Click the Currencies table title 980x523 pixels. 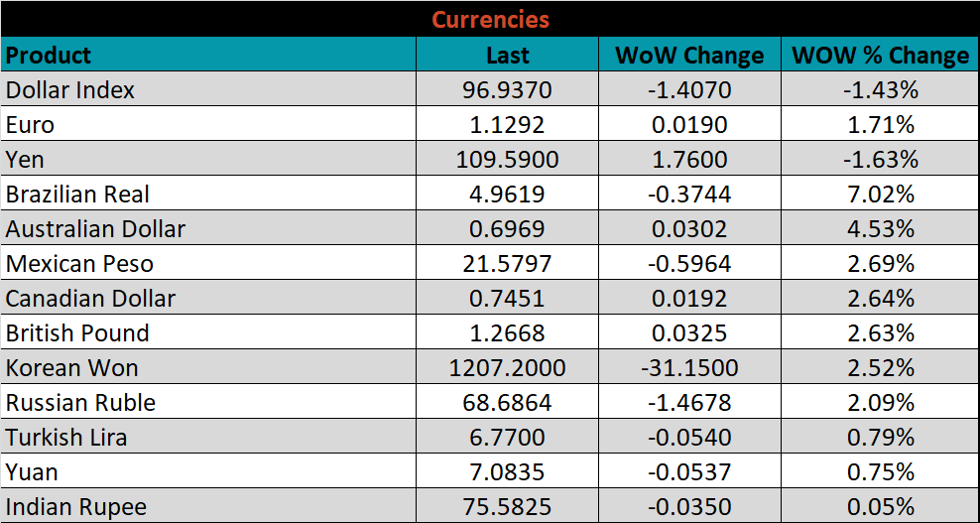(x=490, y=19)
